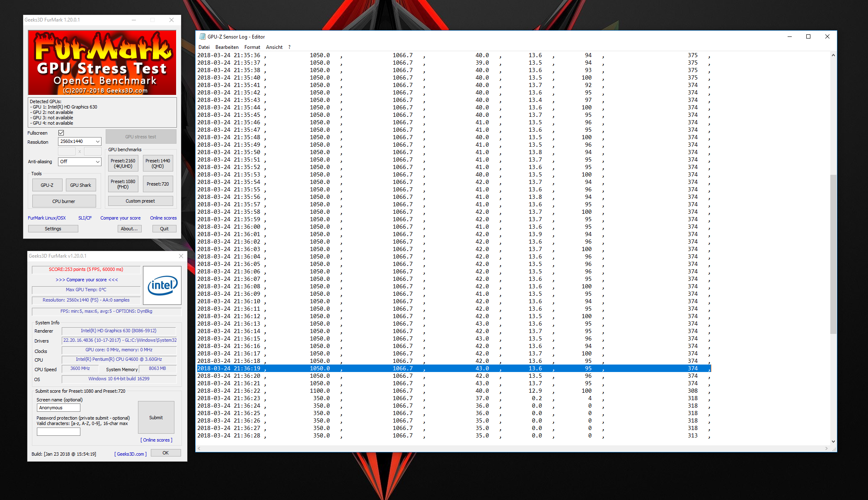Click the Custom preset button

(140, 201)
